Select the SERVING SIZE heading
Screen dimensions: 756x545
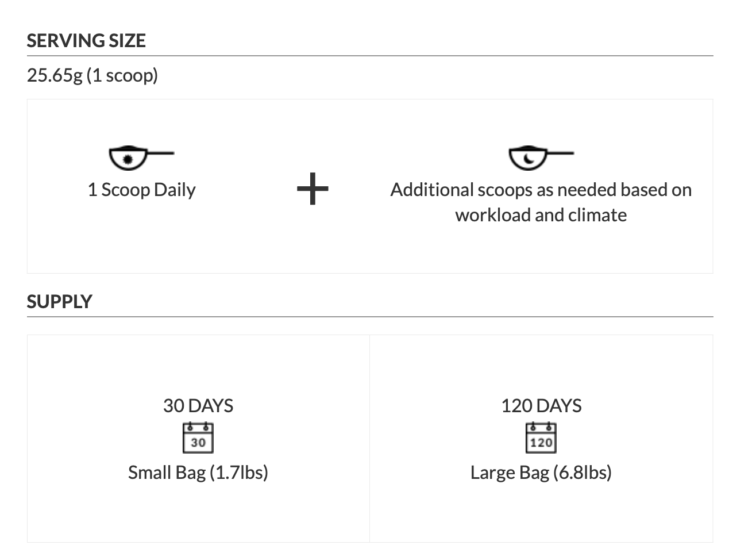[86, 41]
